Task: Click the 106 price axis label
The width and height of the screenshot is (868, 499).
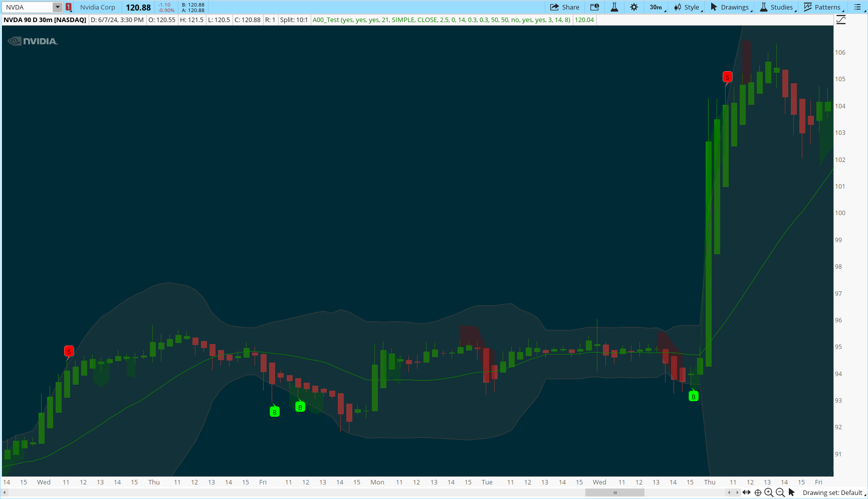Action: (840, 52)
